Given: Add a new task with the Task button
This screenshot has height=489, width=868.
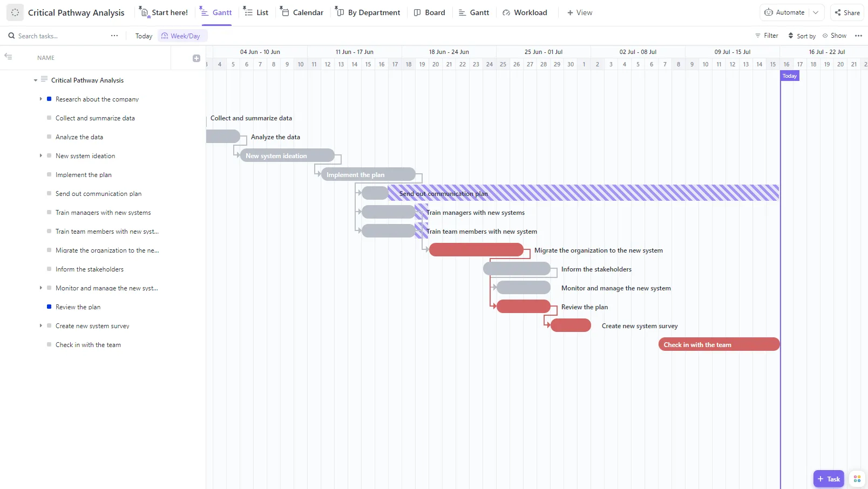Looking at the screenshot, I should point(829,479).
